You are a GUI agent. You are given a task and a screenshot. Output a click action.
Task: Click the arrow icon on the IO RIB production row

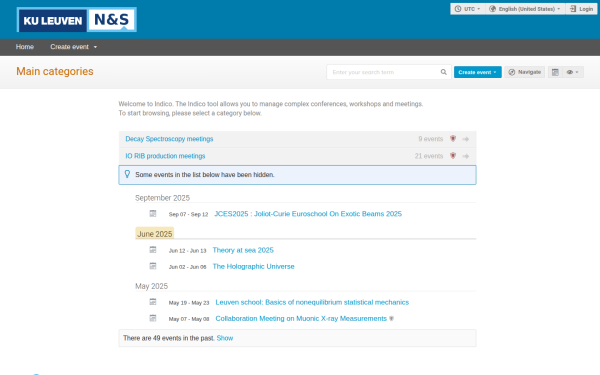466,156
